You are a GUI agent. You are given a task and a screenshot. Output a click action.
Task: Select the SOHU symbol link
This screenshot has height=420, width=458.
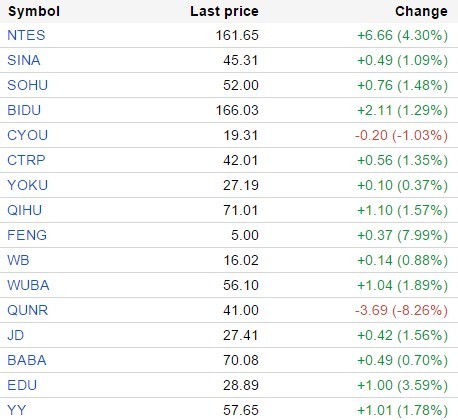[28, 85]
